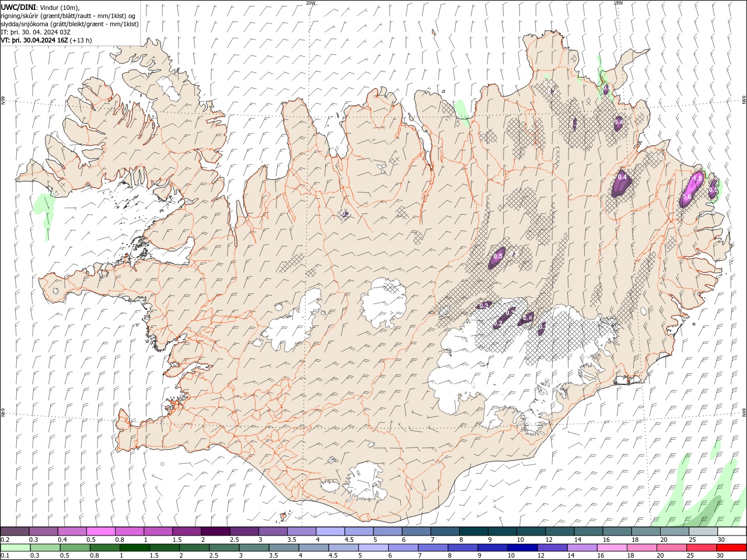Click the round white Hofsjökull glacier in the center
The image size is (747, 560).
(x=384, y=303)
